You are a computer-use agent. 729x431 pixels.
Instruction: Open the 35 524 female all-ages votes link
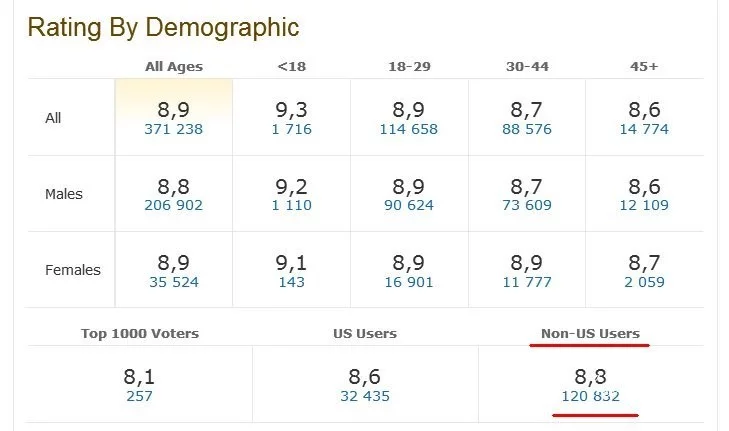[173, 282]
